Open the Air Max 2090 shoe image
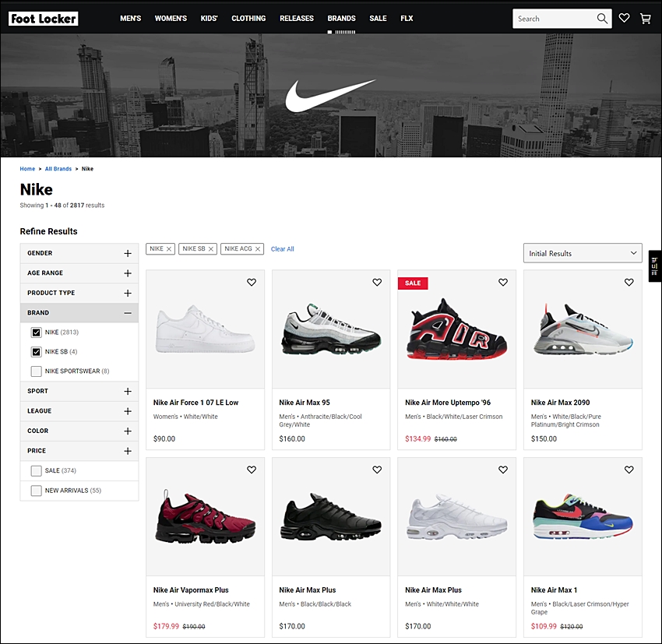The width and height of the screenshot is (662, 644). (583, 329)
